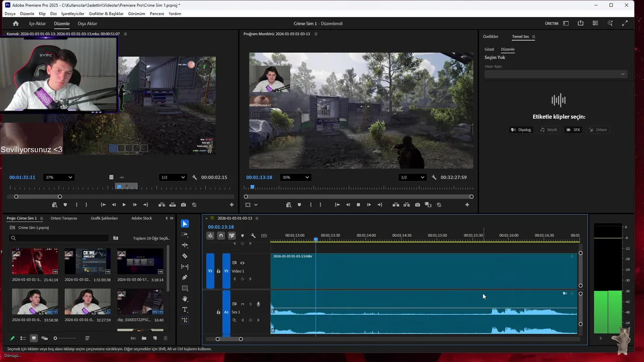Click the Home icon in the header
This screenshot has width=644, height=362.
click(16, 23)
